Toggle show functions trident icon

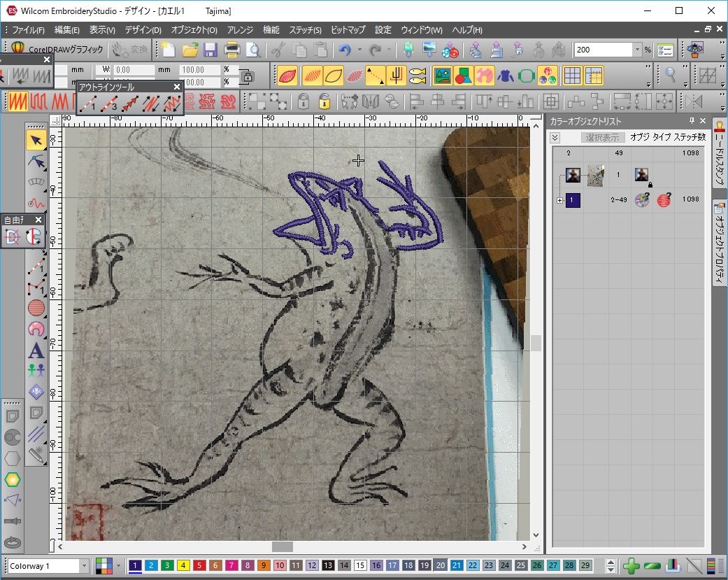pos(396,76)
